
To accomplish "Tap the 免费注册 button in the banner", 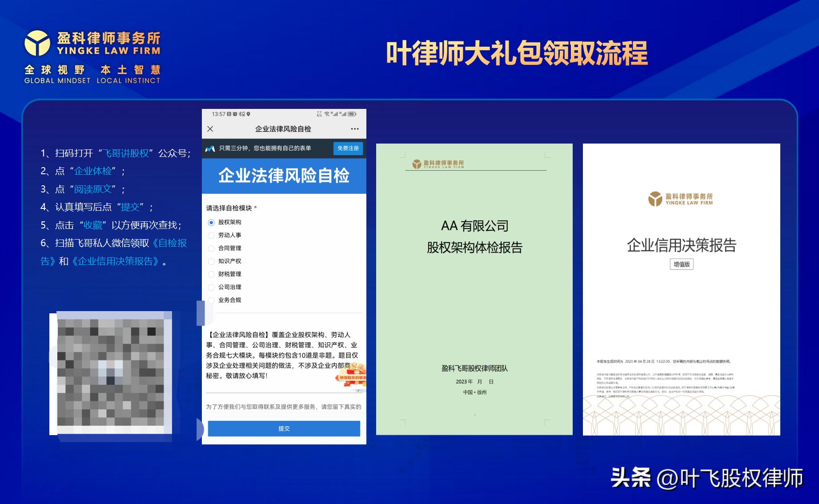I will click(x=349, y=148).
